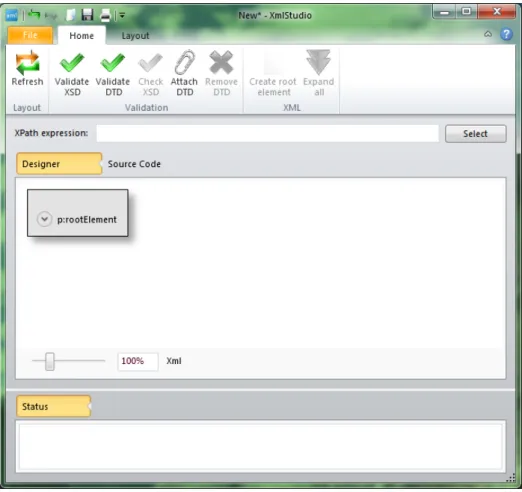Run Validate DTD from the ribbon
The image size is (522, 492).
point(113,74)
